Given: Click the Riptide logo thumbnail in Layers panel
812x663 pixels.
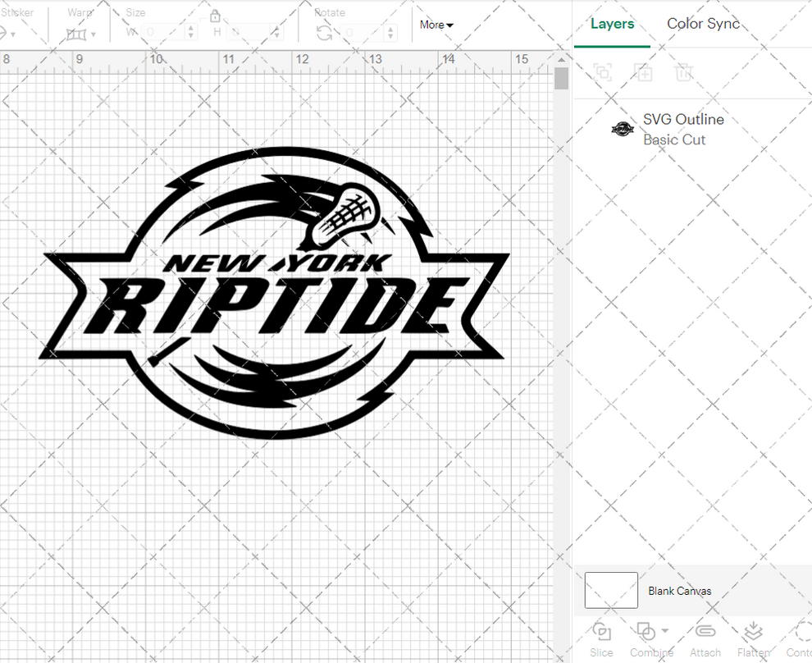Looking at the screenshot, I should pyautogui.click(x=623, y=129).
